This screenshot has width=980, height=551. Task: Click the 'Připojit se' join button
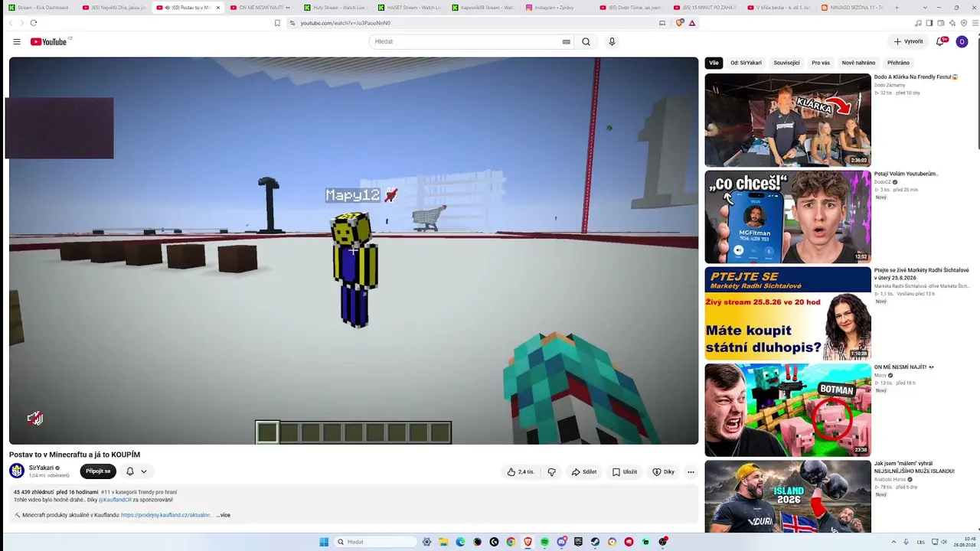coord(98,471)
